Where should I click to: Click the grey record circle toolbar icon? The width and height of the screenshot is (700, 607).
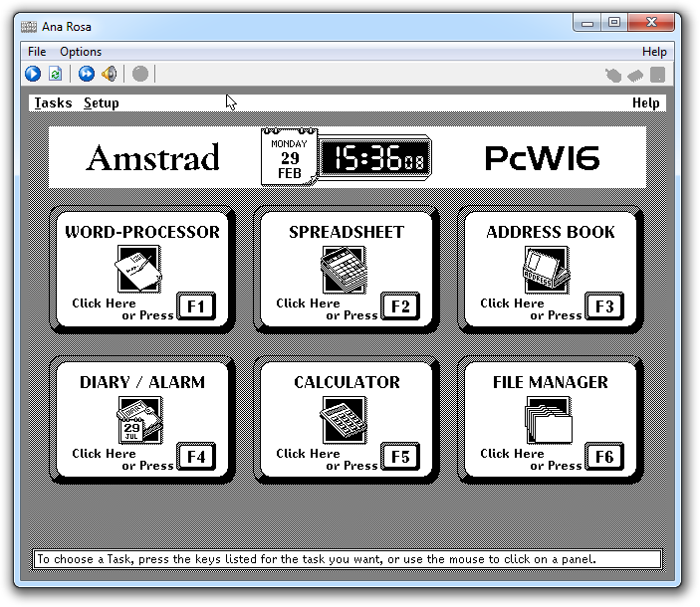coord(140,74)
